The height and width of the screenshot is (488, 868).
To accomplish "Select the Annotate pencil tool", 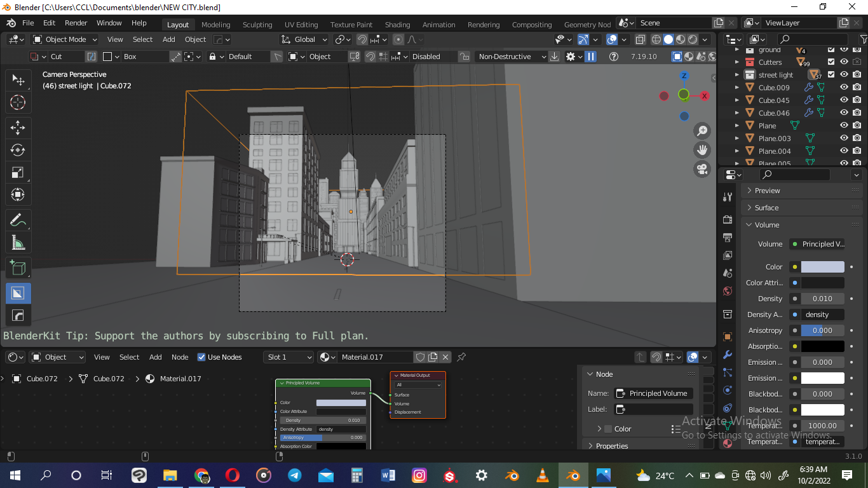I will point(18,220).
